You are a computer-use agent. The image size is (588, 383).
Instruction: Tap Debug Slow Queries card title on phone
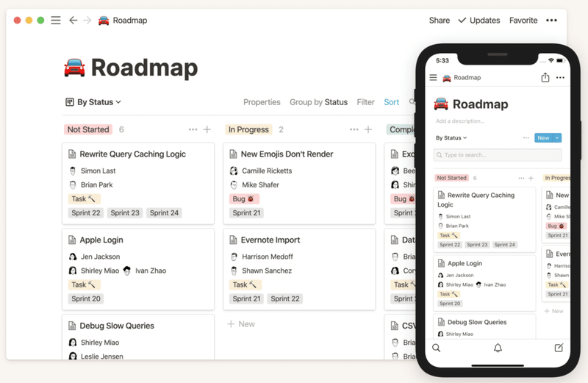point(477,322)
